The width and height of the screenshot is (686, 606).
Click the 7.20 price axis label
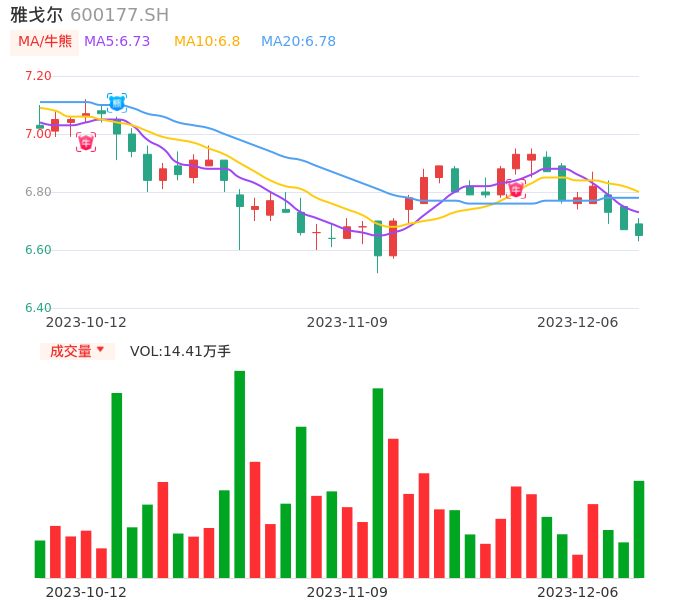pyautogui.click(x=38, y=76)
